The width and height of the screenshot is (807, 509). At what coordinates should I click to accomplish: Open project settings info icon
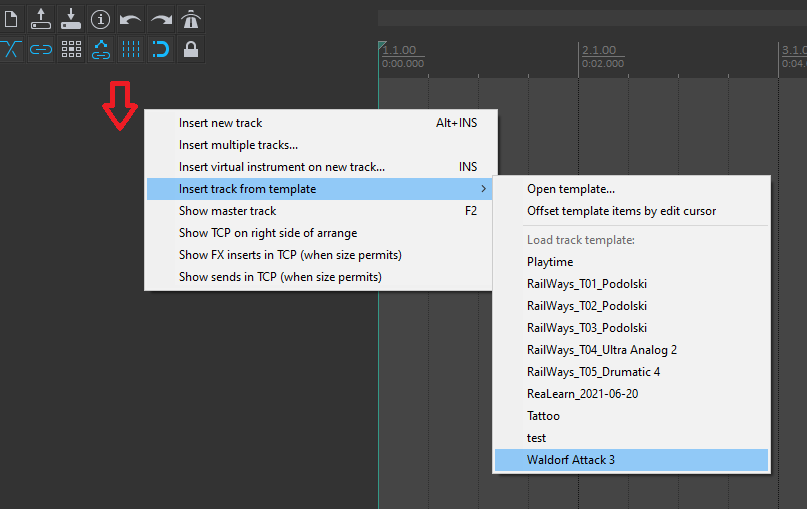pyautogui.click(x=101, y=18)
